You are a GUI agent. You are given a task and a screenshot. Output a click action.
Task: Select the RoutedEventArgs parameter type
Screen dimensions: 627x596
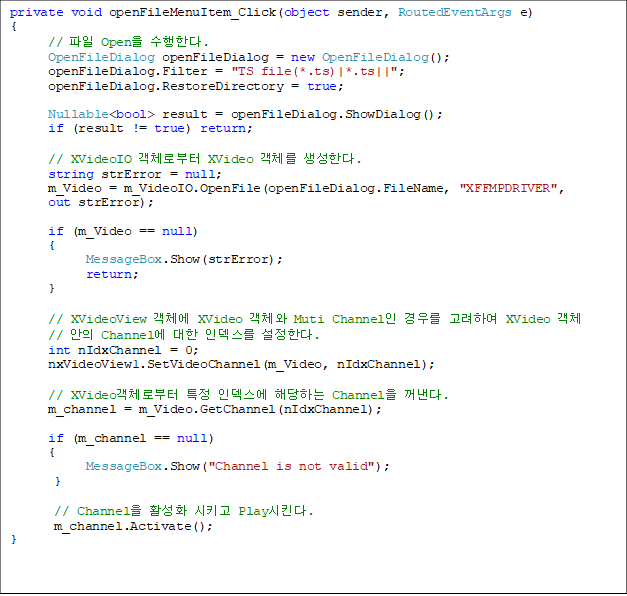click(455, 12)
